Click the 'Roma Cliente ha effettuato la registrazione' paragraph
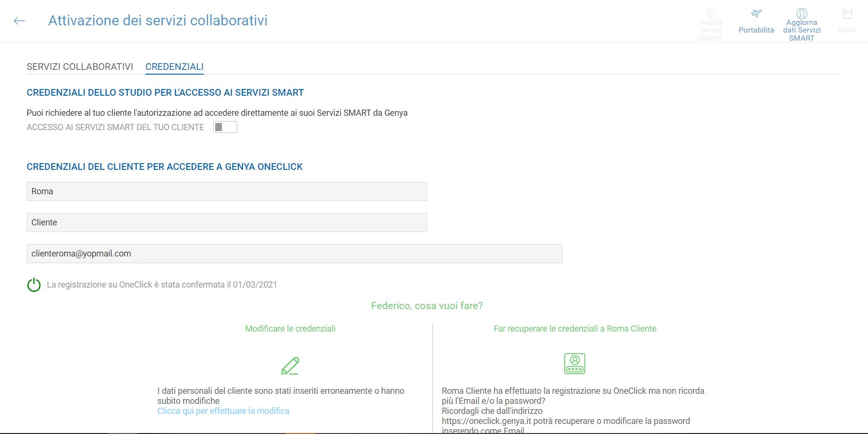Image resolution: width=868 pixels, height=434 pixels. 573,410
